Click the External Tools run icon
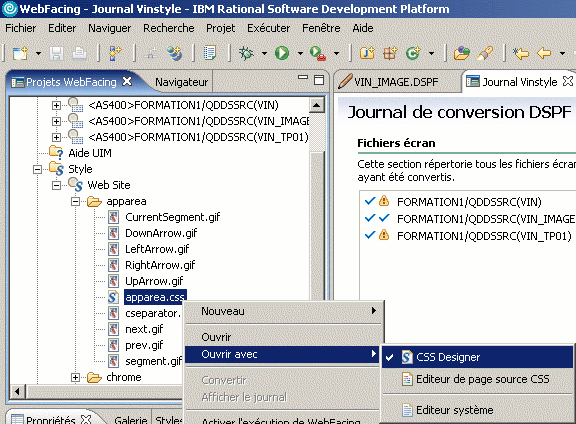This screenshot has height=424, width=576. [x=318, y=54]
